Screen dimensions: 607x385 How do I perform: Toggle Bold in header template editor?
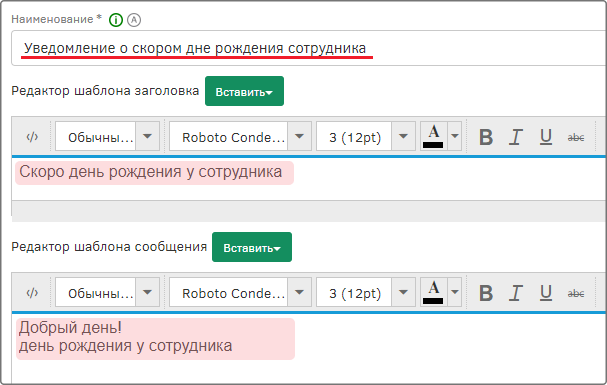486,137
